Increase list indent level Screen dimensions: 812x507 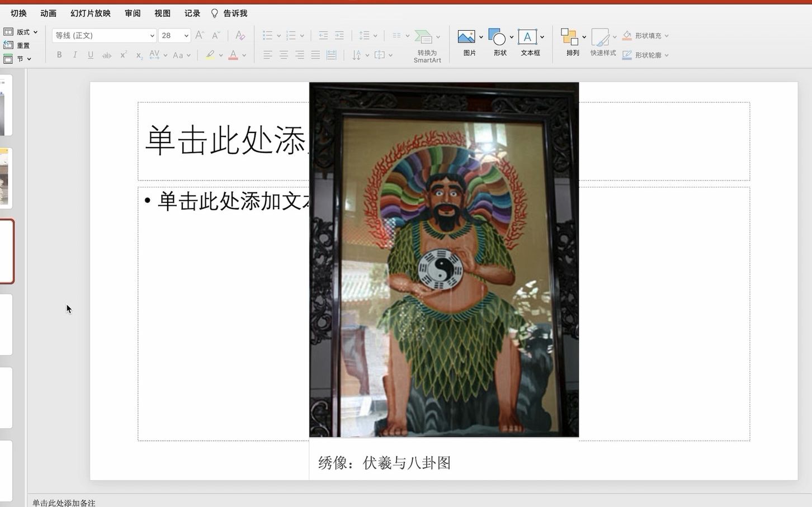click(x=339, y=35)
